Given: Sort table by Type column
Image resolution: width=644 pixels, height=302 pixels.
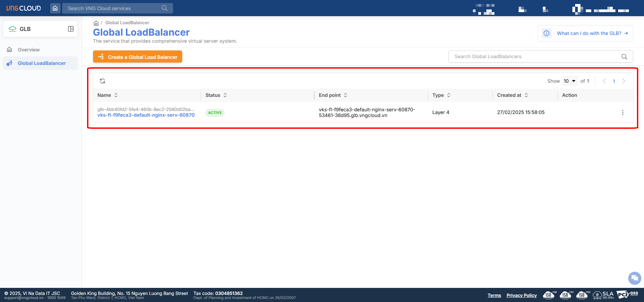Looking at the screenshot, I should click(x=448, y=95).
